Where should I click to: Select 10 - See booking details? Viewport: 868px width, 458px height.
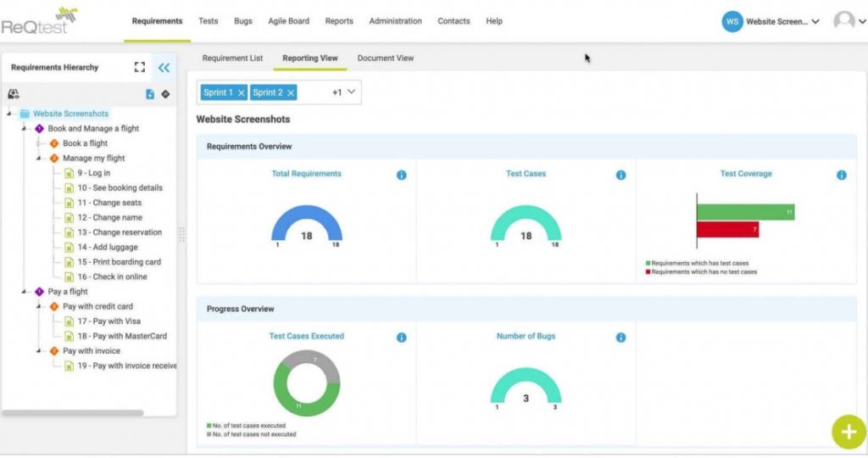click(x=120, y=188)
